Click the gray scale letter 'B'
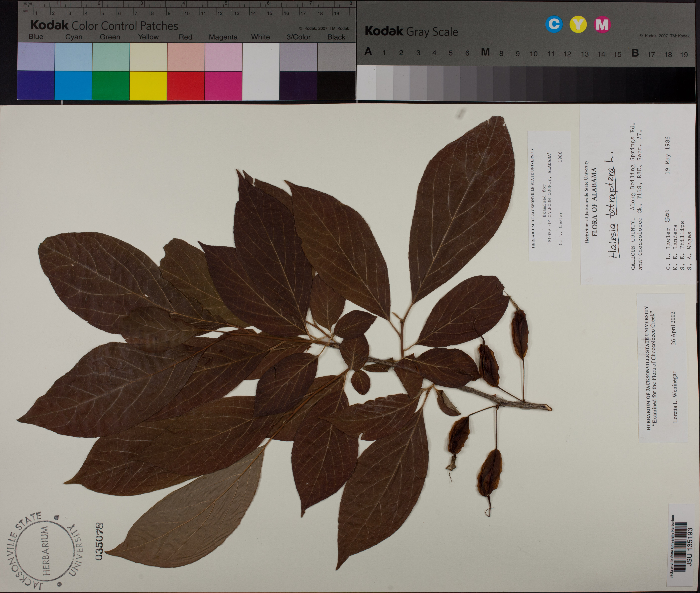700x593 pixels. click(x=635, y=53)
